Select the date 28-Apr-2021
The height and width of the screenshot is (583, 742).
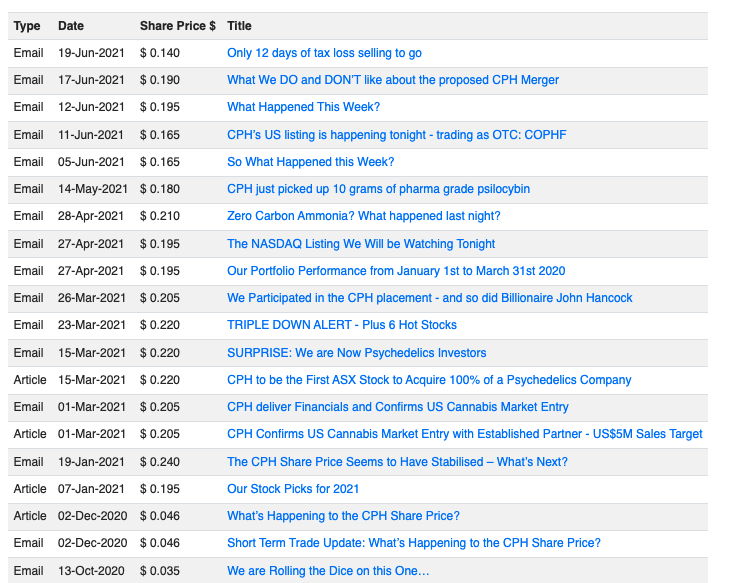[x=91, y=216]
